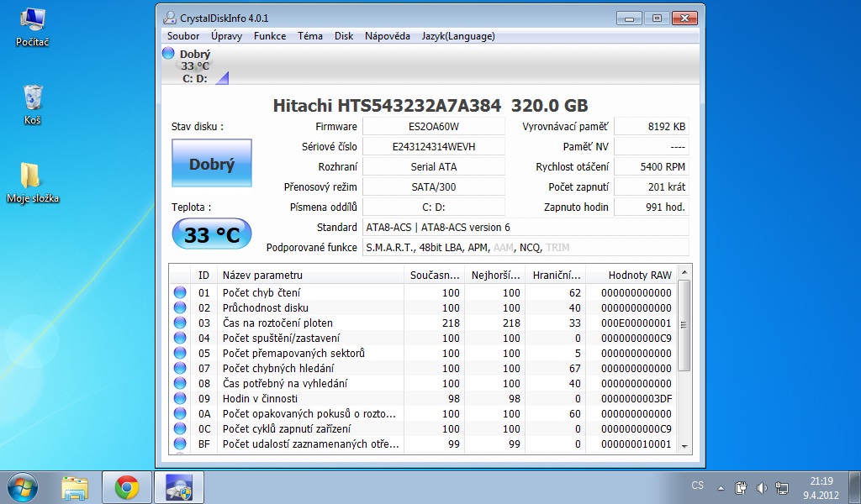Click status orb for Počet chyb čtení
This screenshot has height=504, width=861.
180,292
